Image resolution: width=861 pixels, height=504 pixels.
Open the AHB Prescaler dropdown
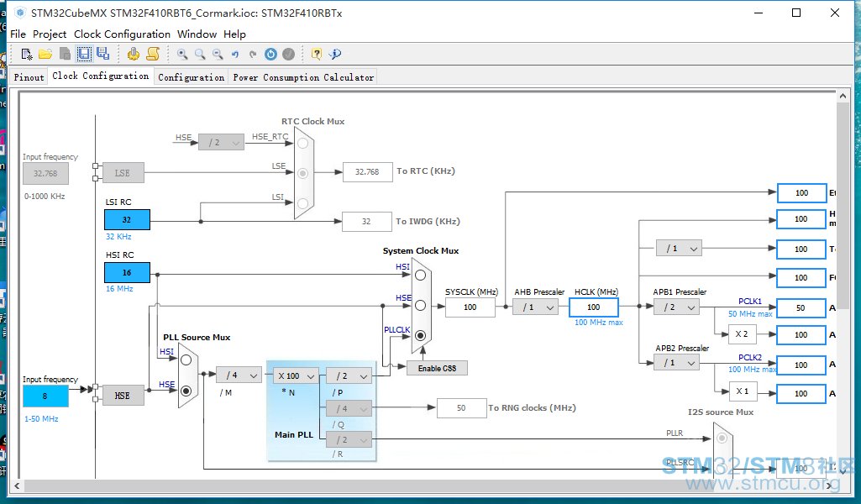(535, 307)
